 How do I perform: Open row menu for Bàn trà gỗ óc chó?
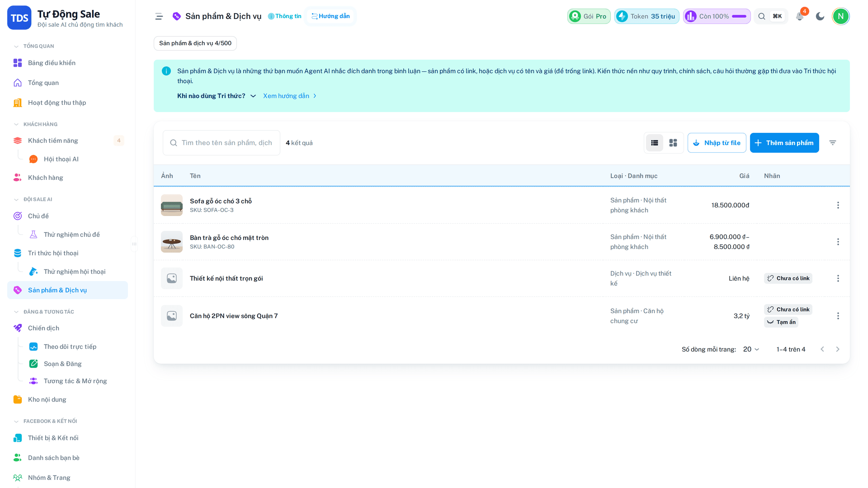[x=838, y=242]
